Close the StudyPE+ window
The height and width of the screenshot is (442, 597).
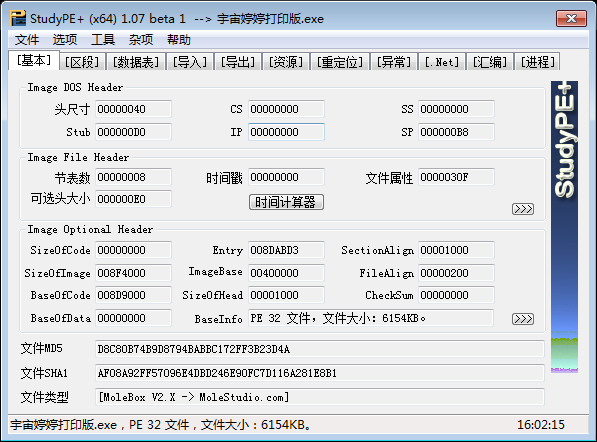571,18
